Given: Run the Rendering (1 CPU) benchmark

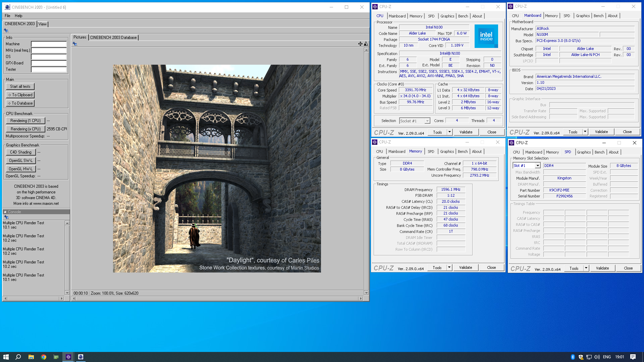Looking at the screenshot, I should (25, 121).
